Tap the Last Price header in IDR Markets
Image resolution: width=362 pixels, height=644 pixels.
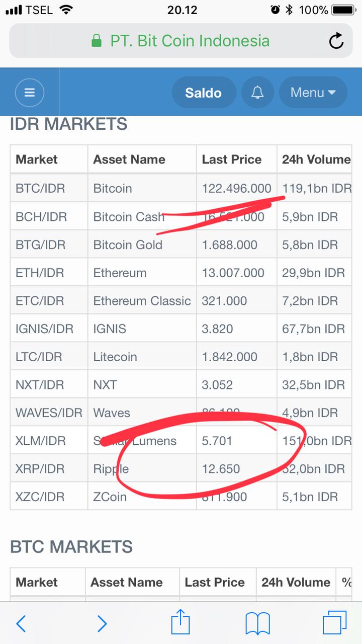(232, 159)
